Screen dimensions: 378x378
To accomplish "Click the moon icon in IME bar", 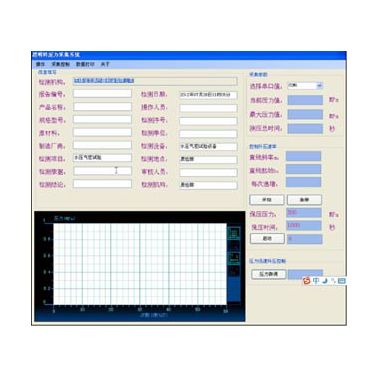I will point(325,281).
